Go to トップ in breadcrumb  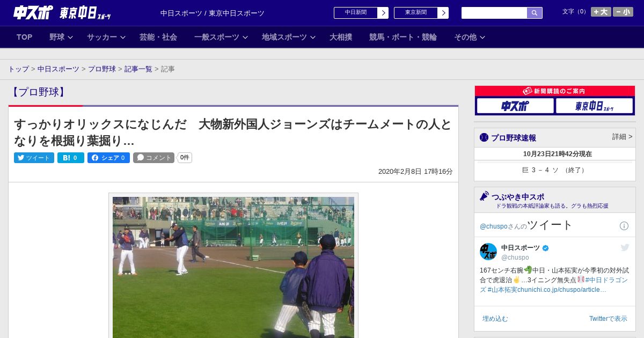click(x=18, y=69)
